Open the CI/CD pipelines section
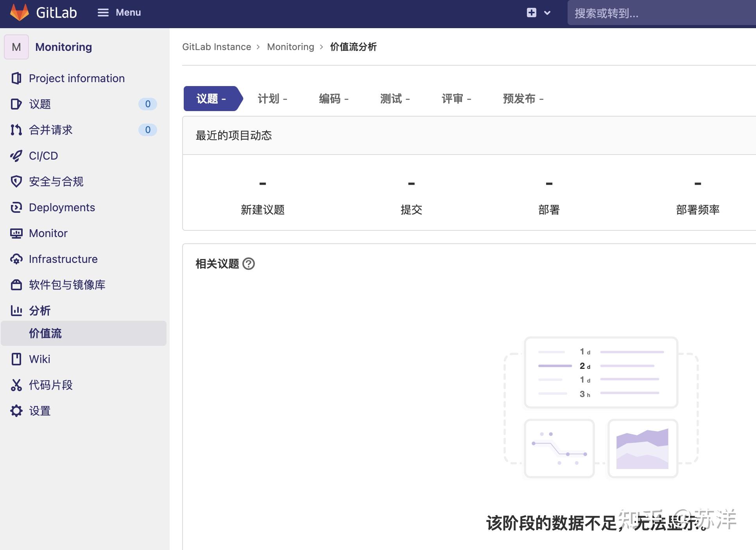This screenshot has width=756, height=550. coord(43,156)
